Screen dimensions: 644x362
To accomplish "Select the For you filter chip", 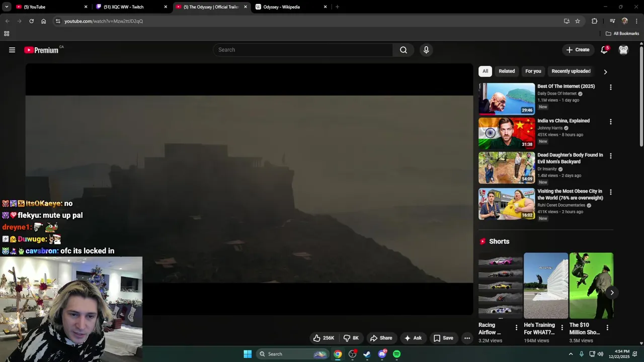I will [533, 71].
